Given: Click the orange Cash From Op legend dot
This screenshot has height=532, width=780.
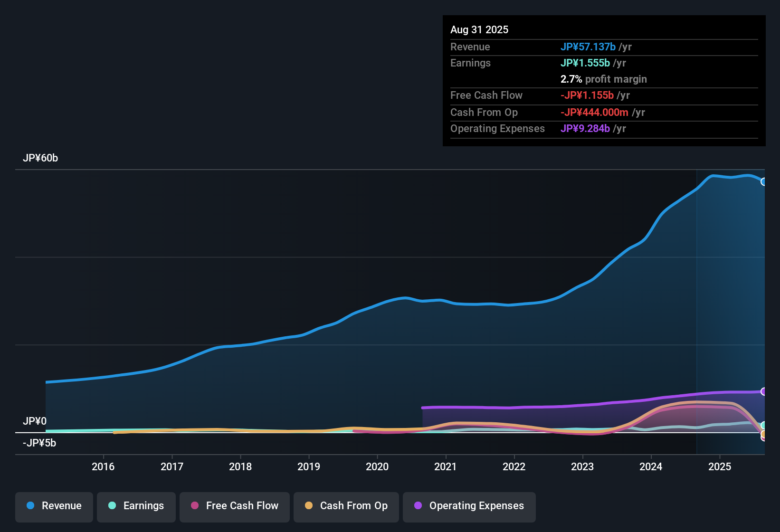Looking at the screenshot, I should click(x=309, y=506).
